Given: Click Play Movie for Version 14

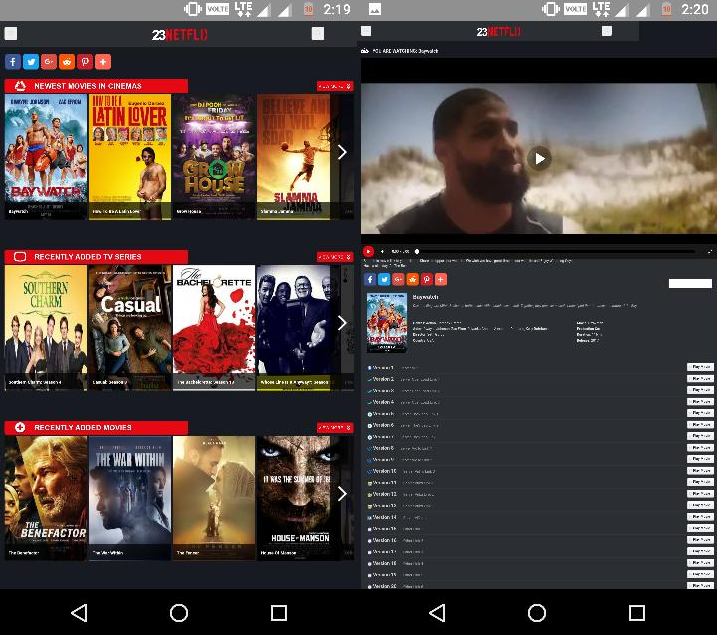Looking at the screenshot, I should click(x=700, y=517).
